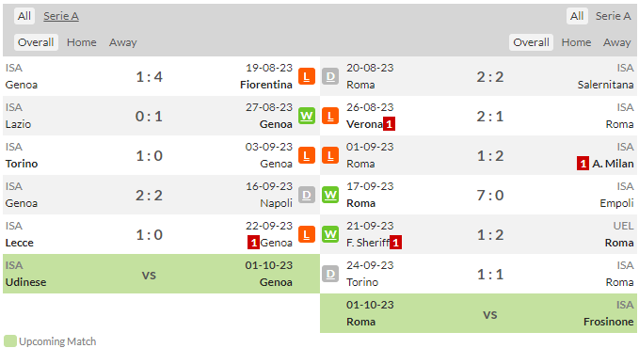The height and width of the screenshot is (364, 639).
Task: Click the win badge for Roma vs Empoli
Action: [330, 195]
